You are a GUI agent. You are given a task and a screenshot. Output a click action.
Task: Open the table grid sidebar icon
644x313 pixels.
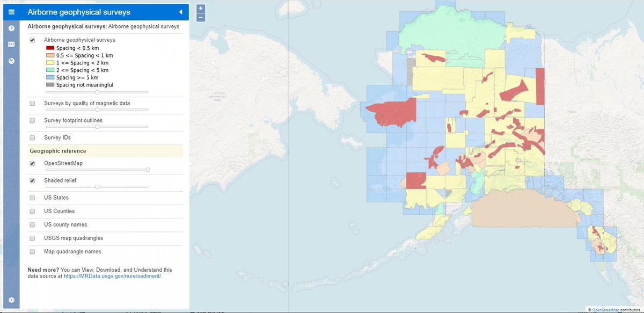click(x=11, y=45)
